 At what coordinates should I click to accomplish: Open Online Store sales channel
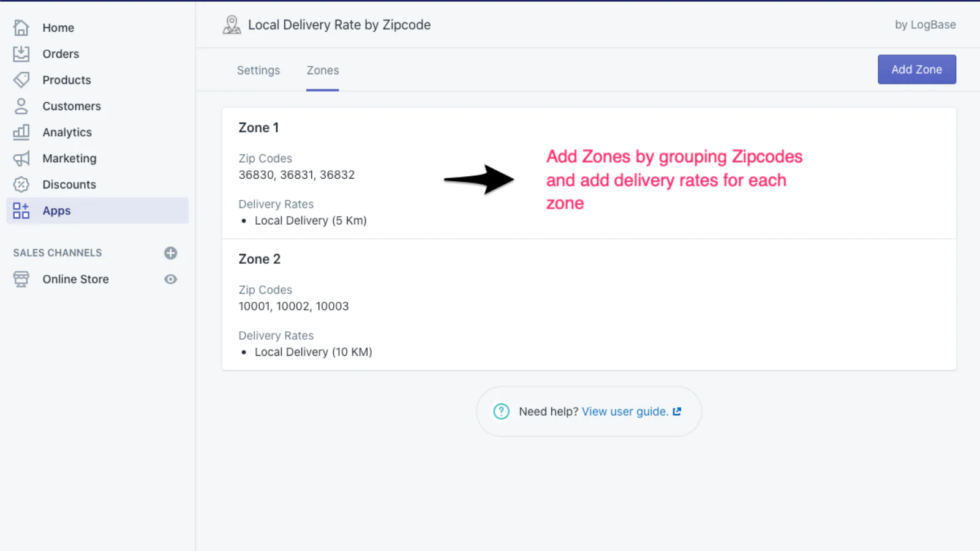[x=75, y=279]
